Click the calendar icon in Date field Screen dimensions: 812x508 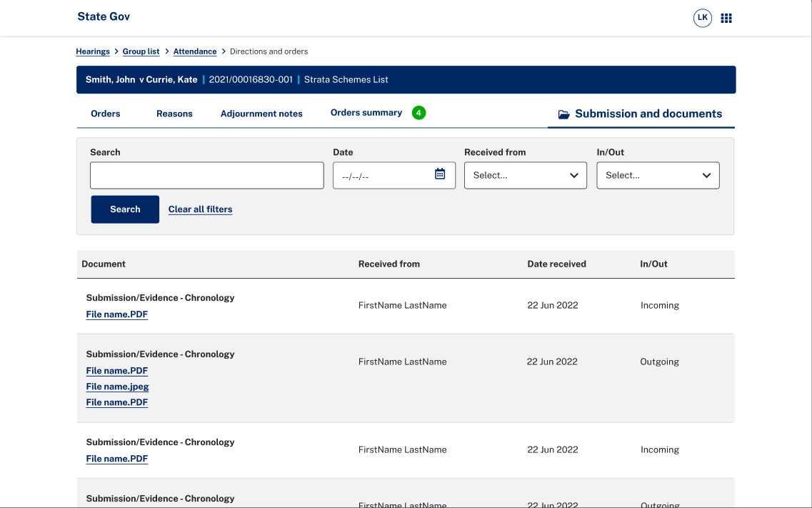(x=440, y=174)
